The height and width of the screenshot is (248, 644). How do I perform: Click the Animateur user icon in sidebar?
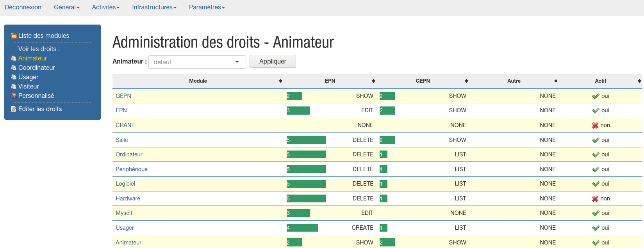point(14,58)
